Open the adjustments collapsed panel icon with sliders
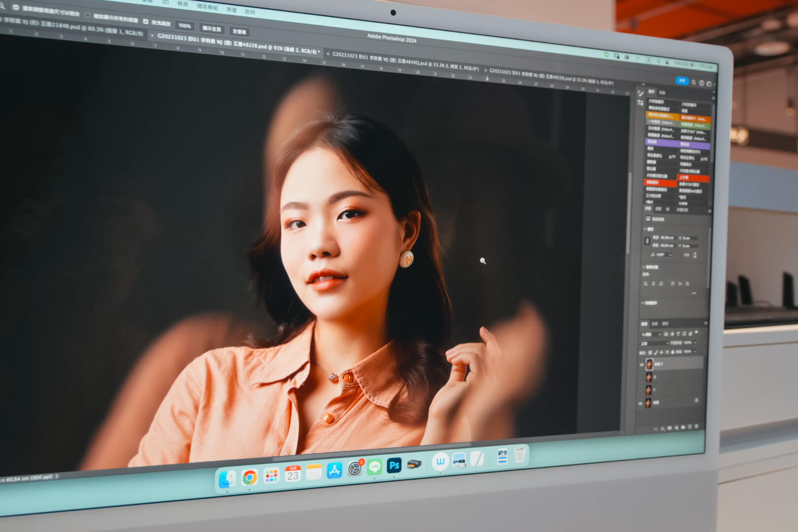This screenshot has height=532, width=798. (x=640, y=103)
